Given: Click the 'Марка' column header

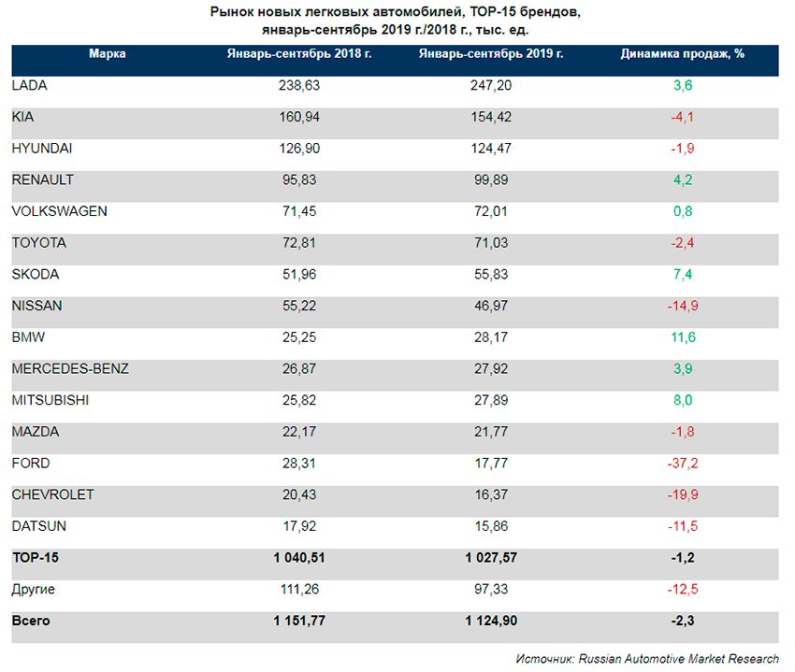Looking at the screenshot, I should tap(107, 53).
